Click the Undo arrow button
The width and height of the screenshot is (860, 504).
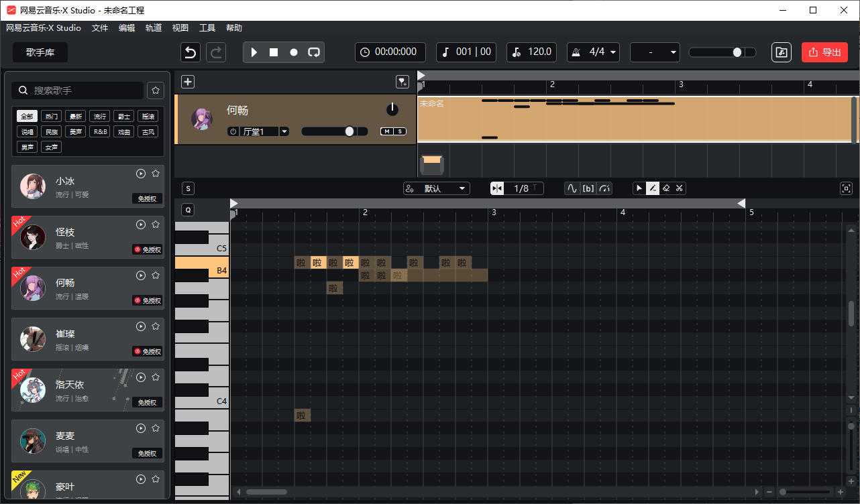pyautogui.click(x=191, y=52)
